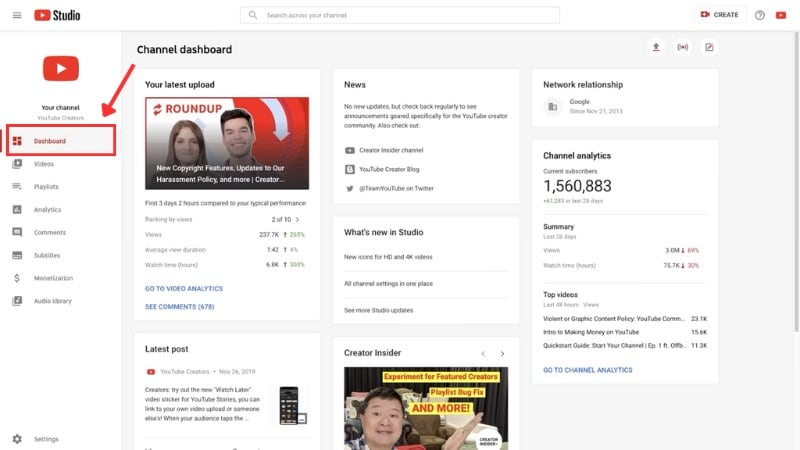Click GO TO VIDEO ANALYTICS link

coord(184,289)
